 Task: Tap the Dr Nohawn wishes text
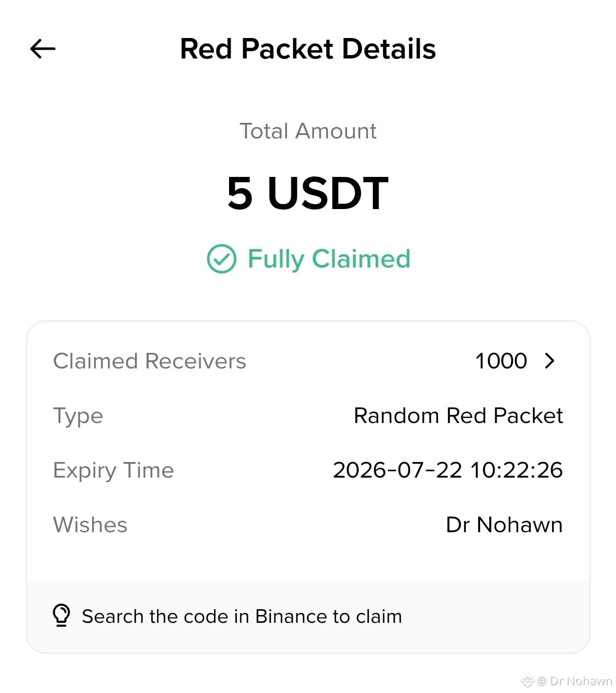(504, 525)
